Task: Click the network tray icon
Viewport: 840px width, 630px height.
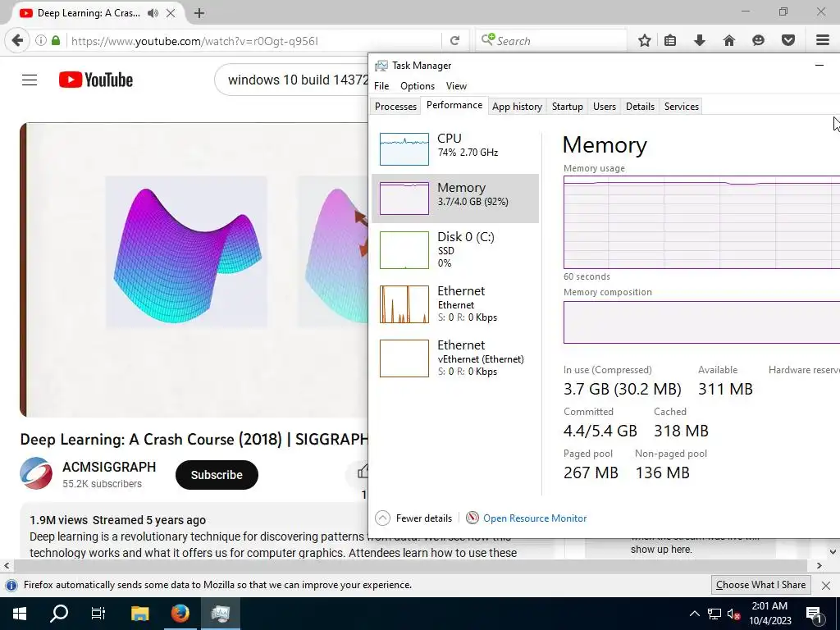Action: [714, 614]
